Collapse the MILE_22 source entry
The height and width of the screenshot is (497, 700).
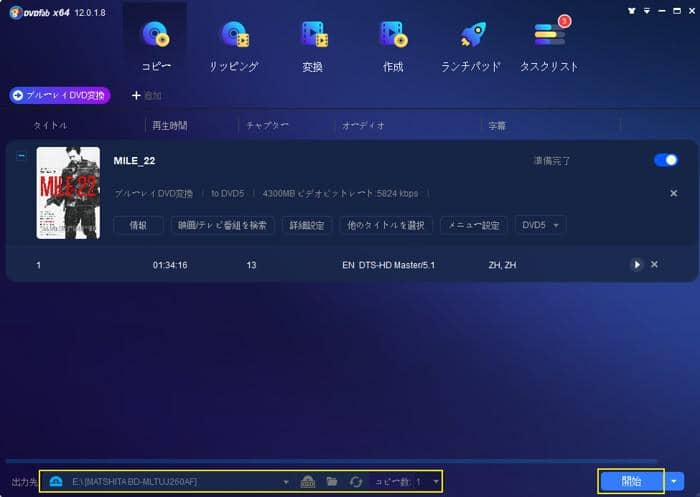(21, 156)
